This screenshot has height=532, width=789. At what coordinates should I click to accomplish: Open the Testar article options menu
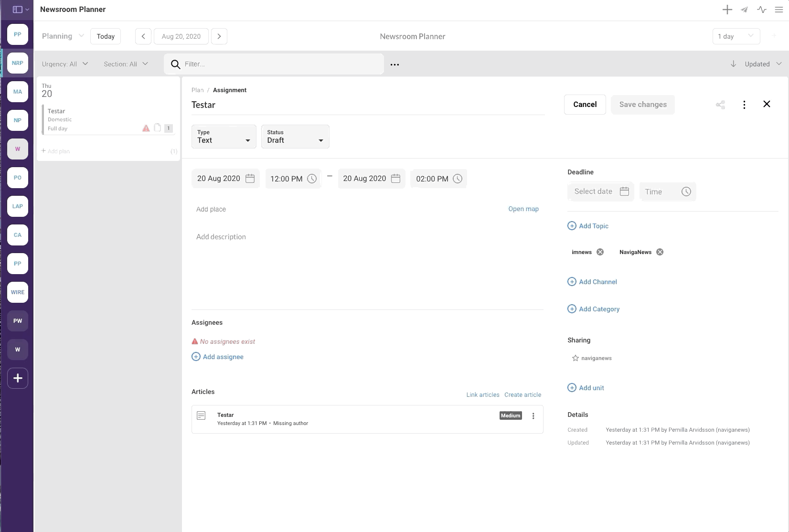tap(533, 416)
